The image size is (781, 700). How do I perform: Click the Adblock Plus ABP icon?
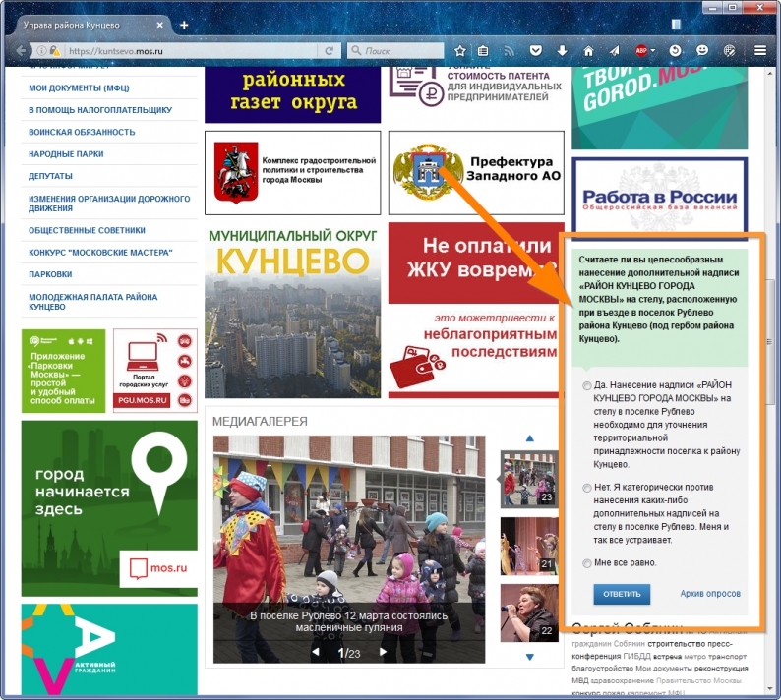coord(641,50)
